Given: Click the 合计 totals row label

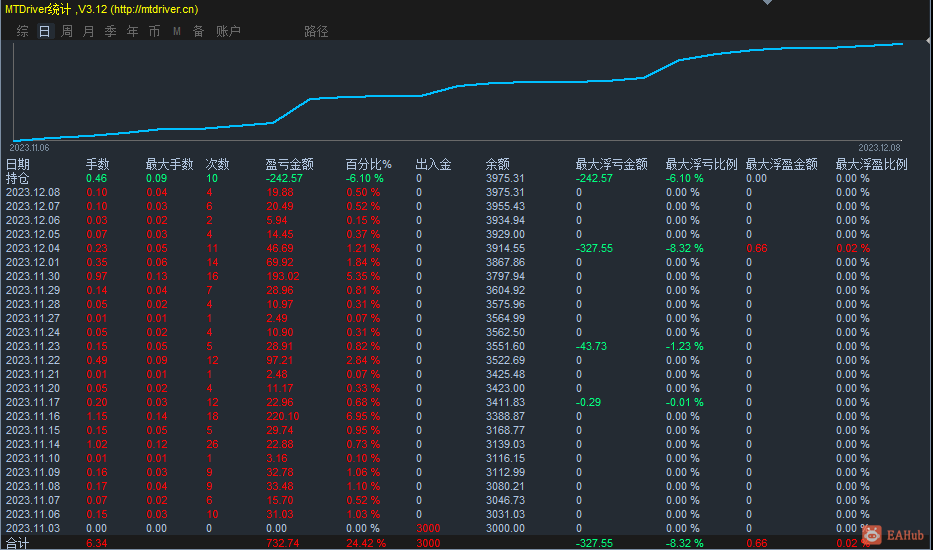Looking at the screenshot, I should [18, 542].
